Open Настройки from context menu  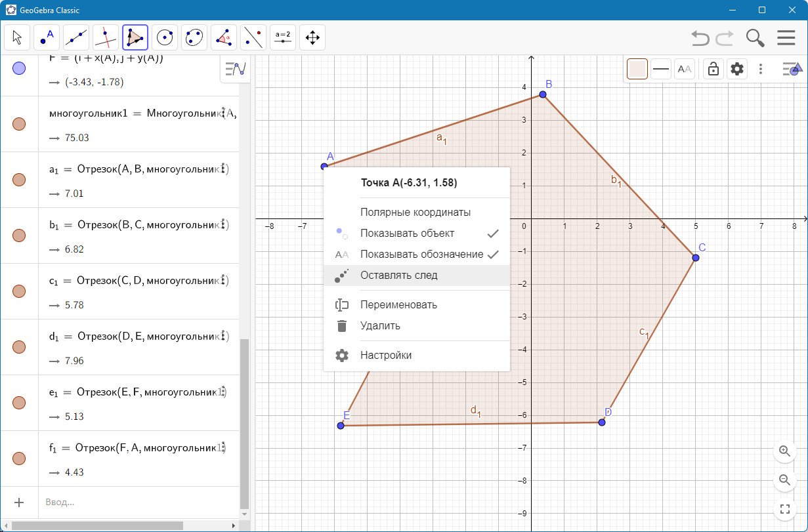417,355
